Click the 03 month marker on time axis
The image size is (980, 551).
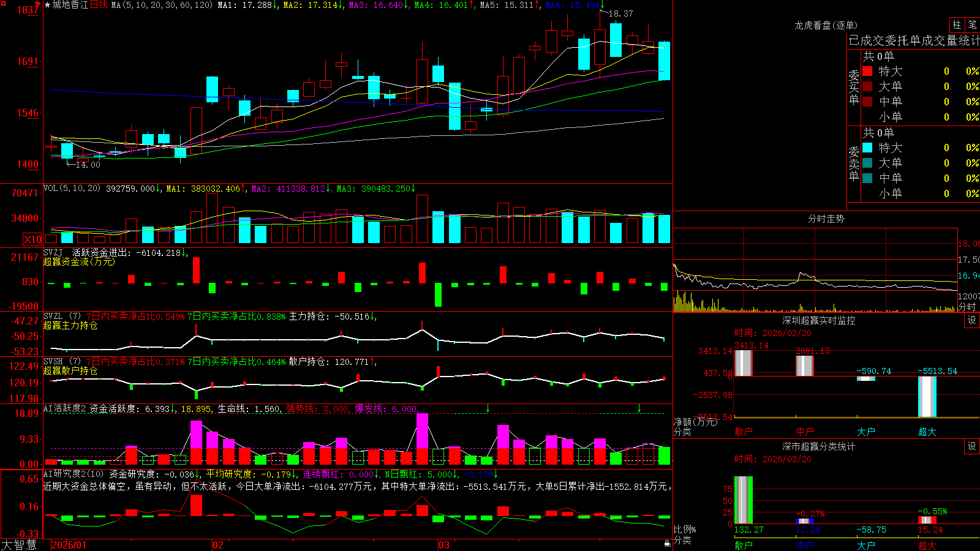click(444, 545)
